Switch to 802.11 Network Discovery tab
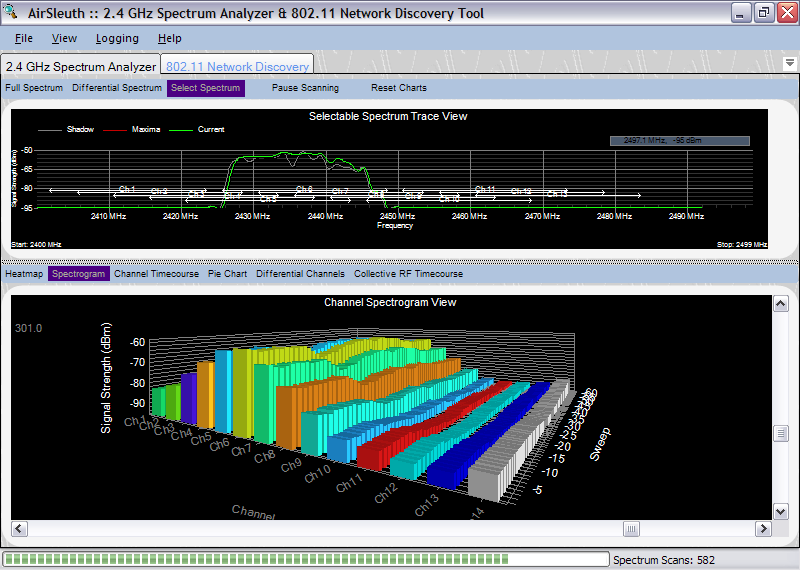The height and width of the screenshot is (570, 800). (237, 67)
